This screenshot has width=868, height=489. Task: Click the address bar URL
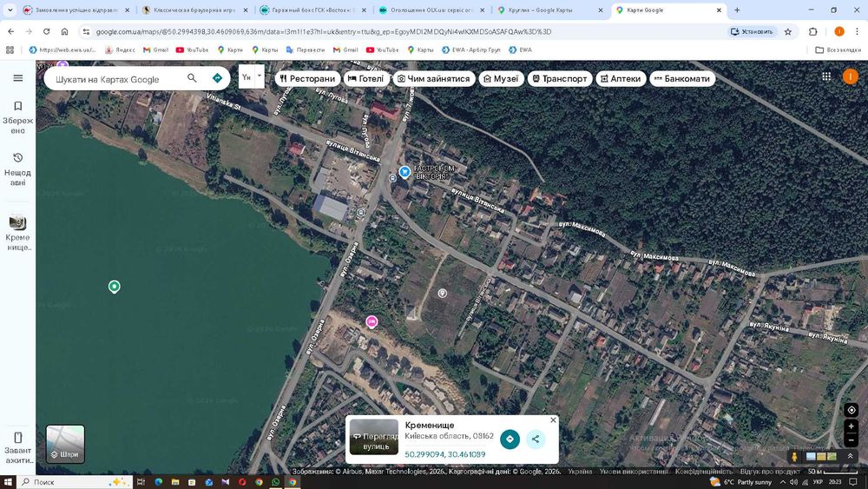point(323,31)
